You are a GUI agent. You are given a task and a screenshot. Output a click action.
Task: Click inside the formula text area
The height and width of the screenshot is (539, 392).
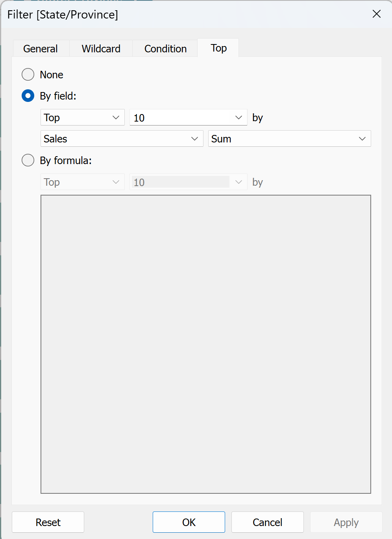click(x=206, y=344)
